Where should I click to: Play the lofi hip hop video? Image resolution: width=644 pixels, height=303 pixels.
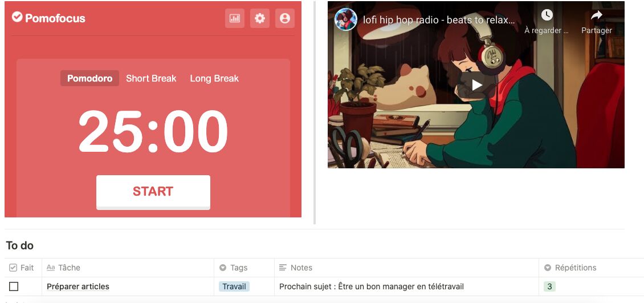tap(476, 85)
